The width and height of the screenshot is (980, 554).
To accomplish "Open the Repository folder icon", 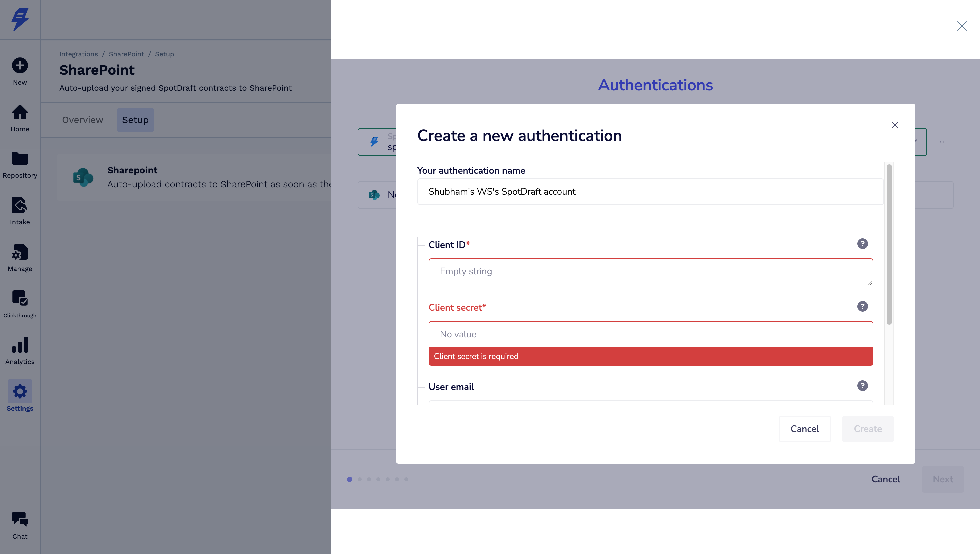I will [x=20, y=159].
